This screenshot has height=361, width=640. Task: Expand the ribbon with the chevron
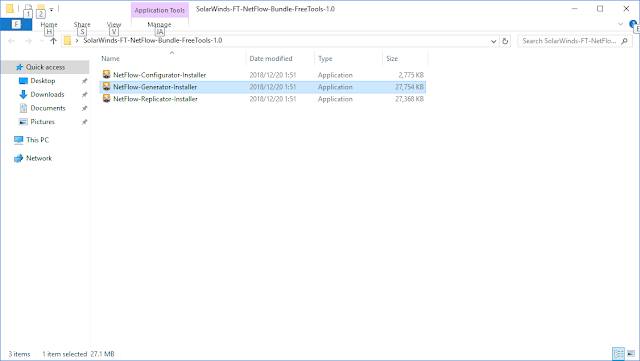620,24
